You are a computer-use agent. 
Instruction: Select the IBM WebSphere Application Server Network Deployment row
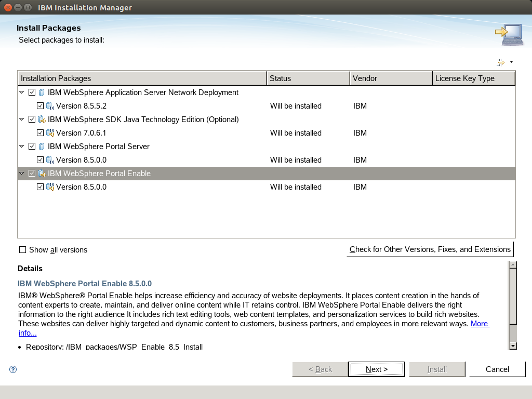coord(267,92)
